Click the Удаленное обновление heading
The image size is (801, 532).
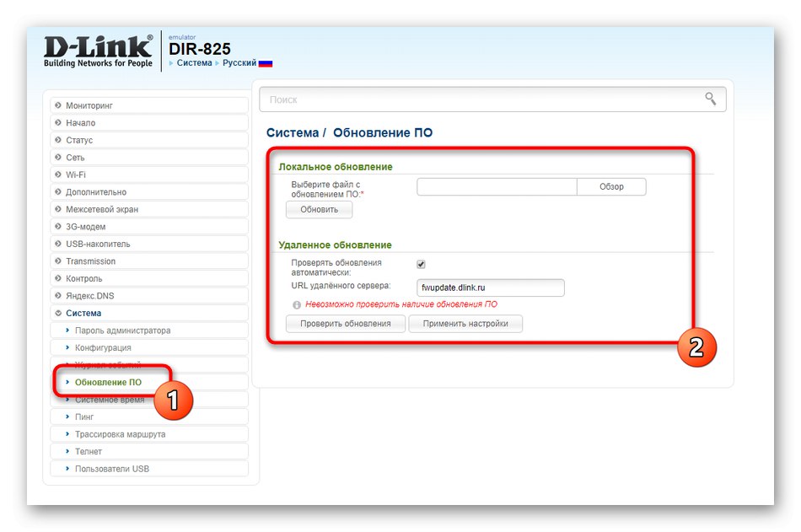pyautogui.click(x=335, y=245)
